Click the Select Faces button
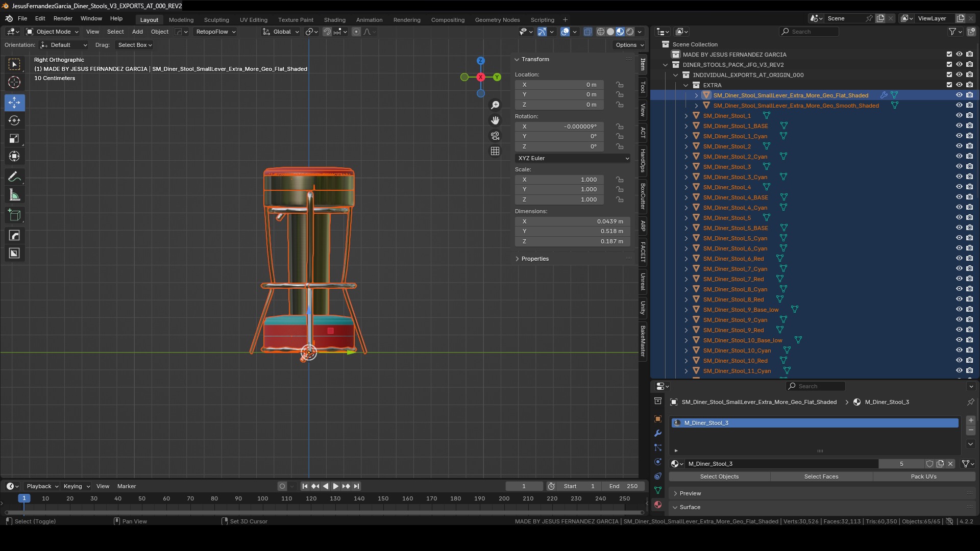Viewport: 980px width, 551px height. 821,477
